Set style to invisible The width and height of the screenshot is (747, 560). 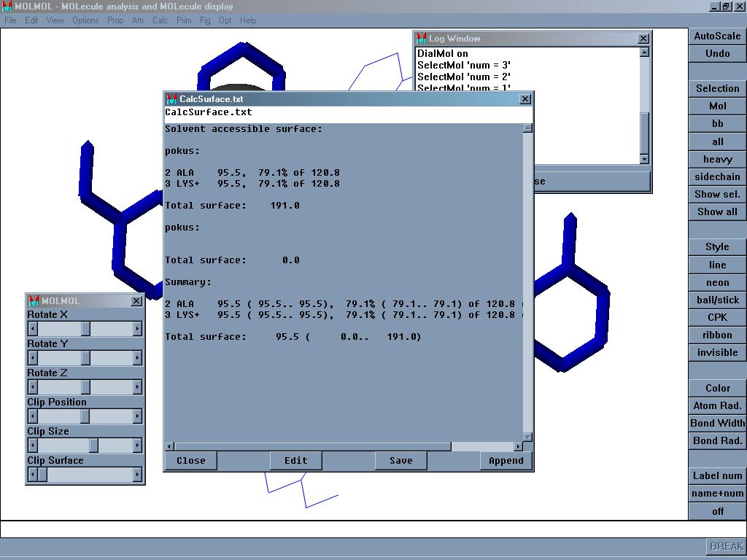(x=717, y=352)
